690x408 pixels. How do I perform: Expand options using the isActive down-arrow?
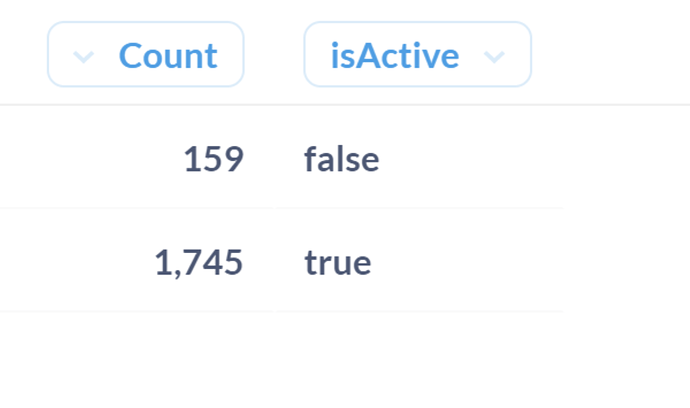click(x=494, y=57)
